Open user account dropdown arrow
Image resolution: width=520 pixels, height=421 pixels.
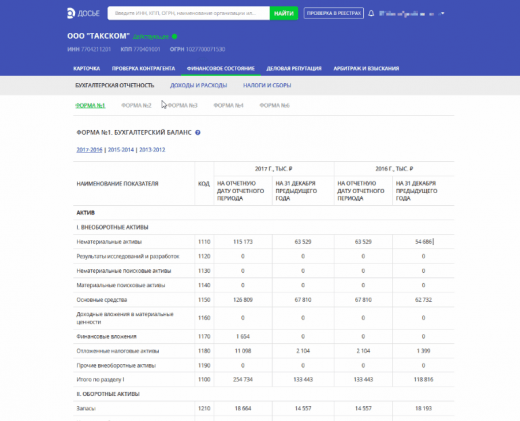click(442, 13)
